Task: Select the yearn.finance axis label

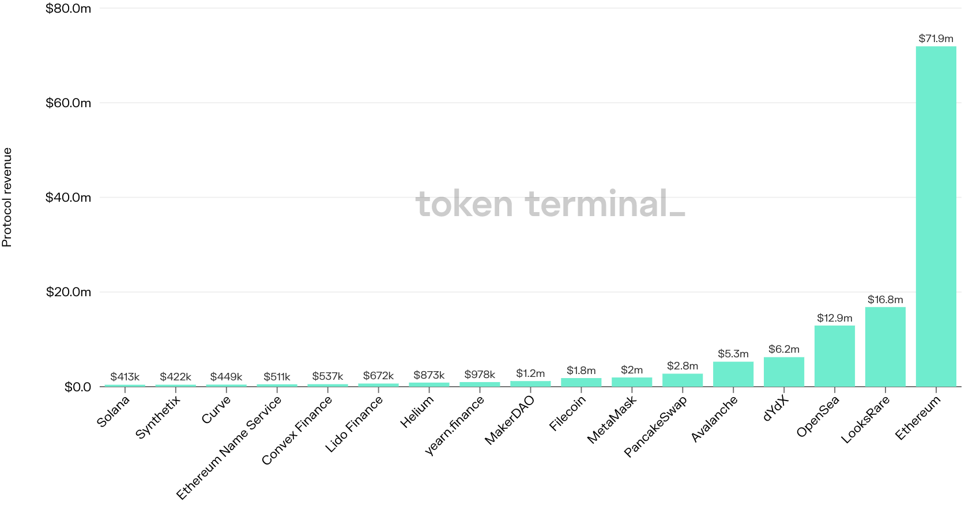Action: (x=454, y=426)
